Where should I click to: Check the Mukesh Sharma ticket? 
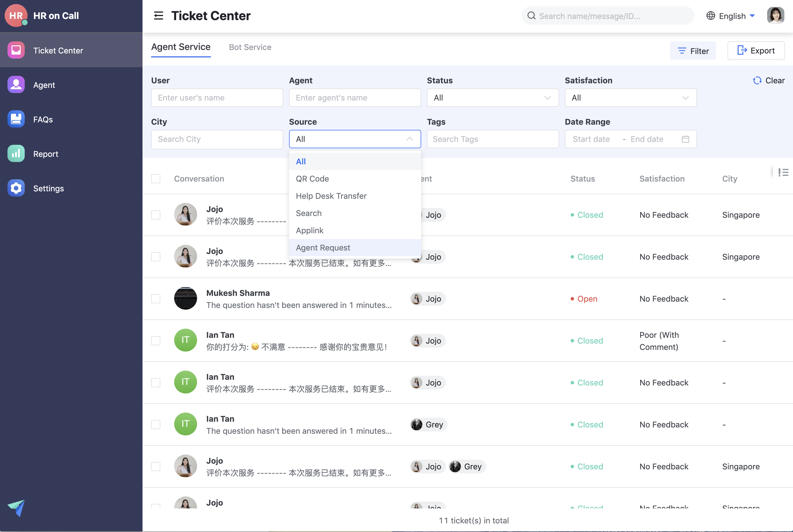[x=156, y=298]
